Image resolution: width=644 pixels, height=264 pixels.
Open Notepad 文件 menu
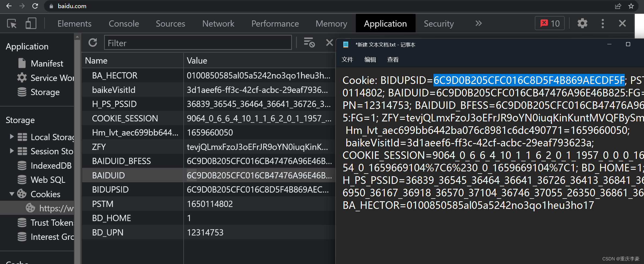pyautogui.click(x=347, y=59)
